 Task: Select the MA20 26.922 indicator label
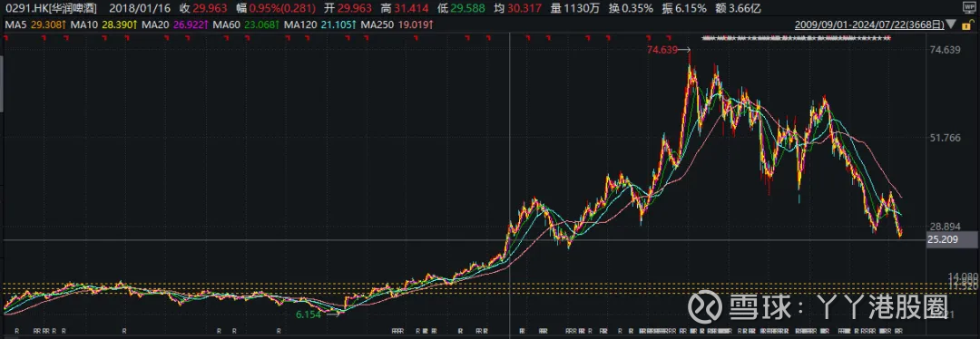(174, 25)
